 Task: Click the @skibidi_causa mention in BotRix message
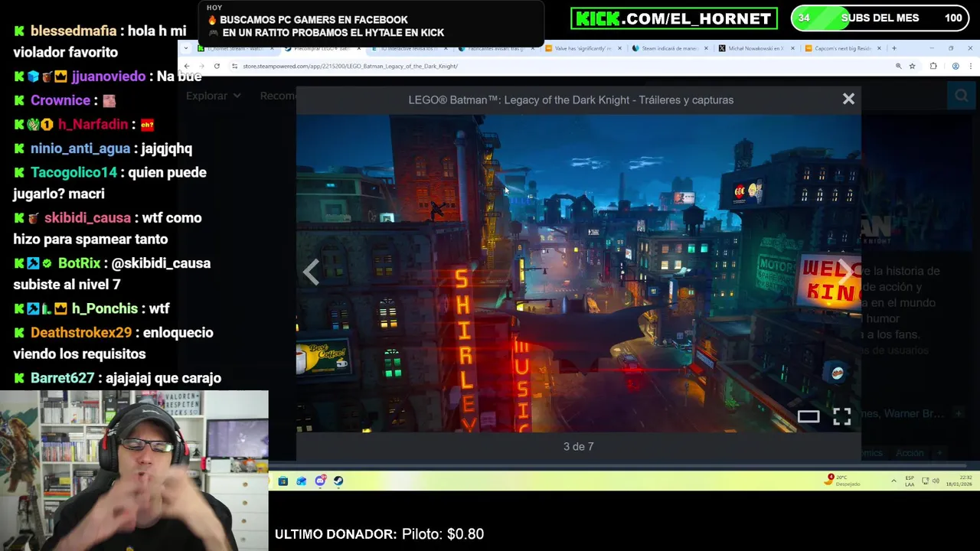[x=161, y=262]
